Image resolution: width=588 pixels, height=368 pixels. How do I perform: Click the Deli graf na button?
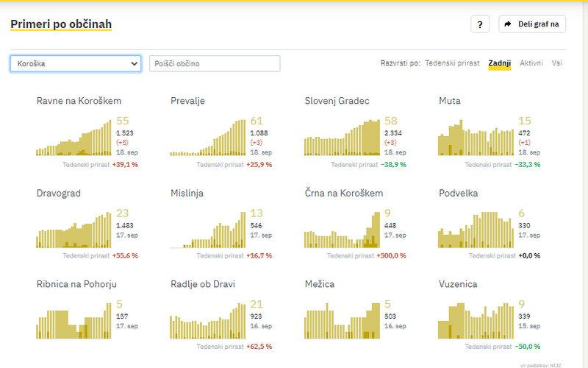coord(532,24)
